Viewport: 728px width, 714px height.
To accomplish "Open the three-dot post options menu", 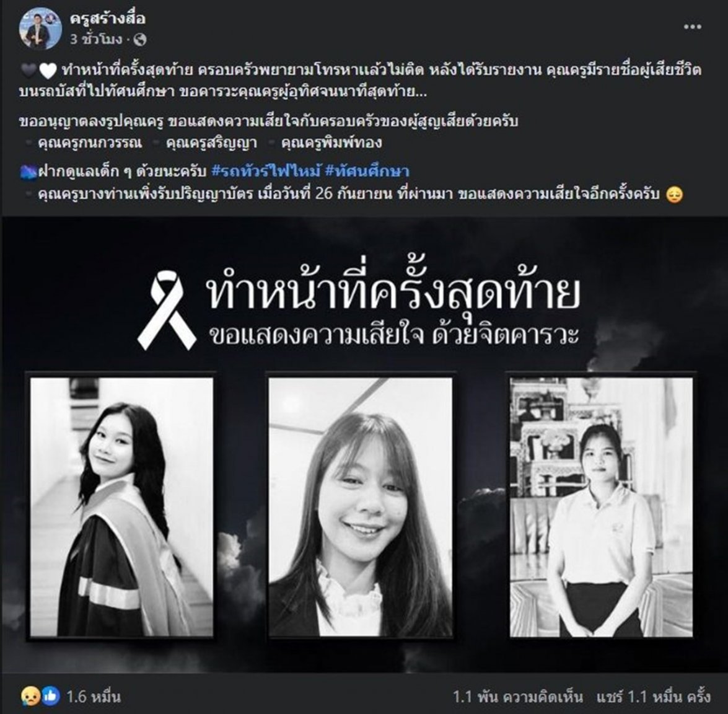I will [x=692, y=27].
